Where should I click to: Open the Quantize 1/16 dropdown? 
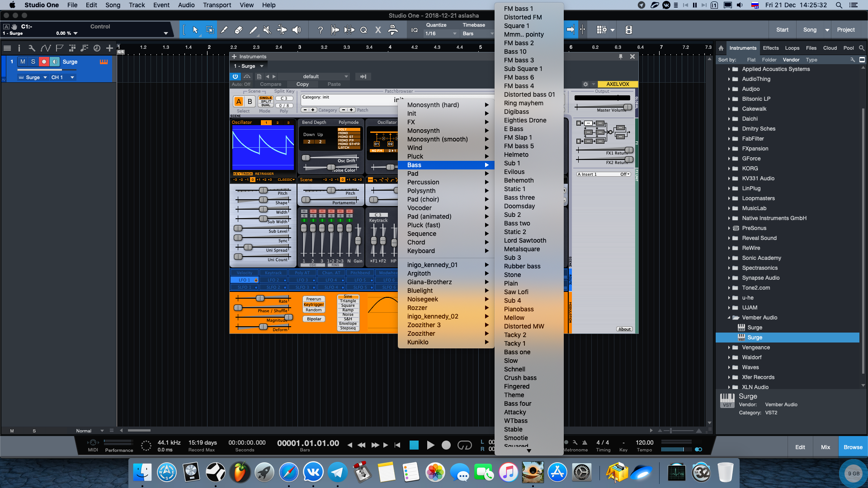pyautogui.click(x=441, y=33)
